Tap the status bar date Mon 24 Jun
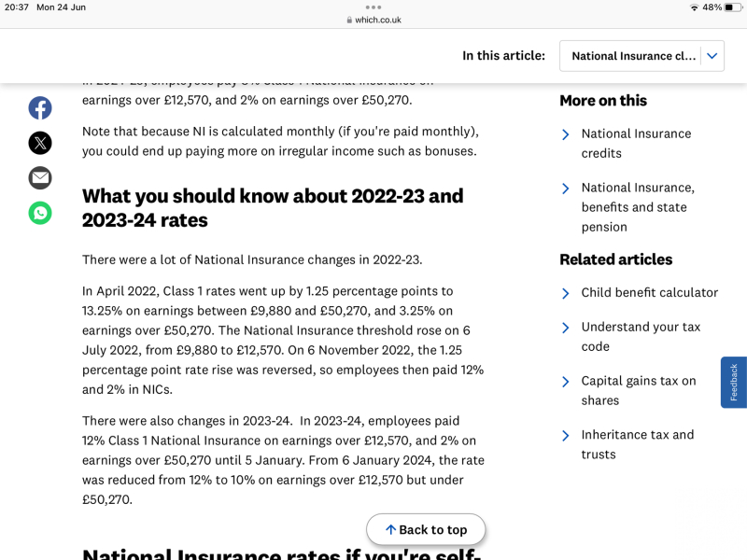Viewport: 747px width, 560px height. [x=61, y=7]
